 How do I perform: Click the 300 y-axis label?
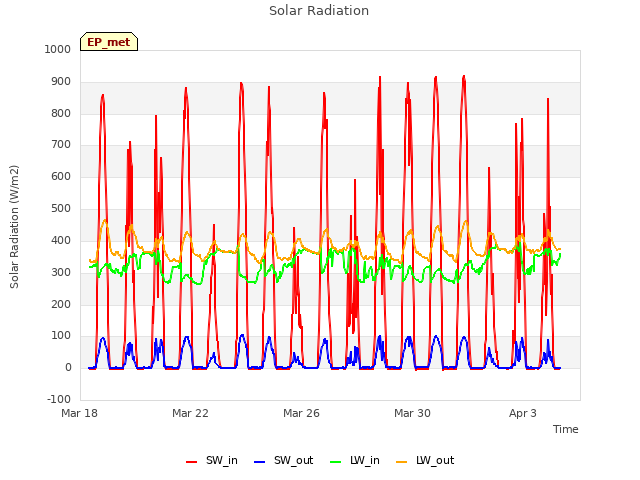[x=61, y=272]
